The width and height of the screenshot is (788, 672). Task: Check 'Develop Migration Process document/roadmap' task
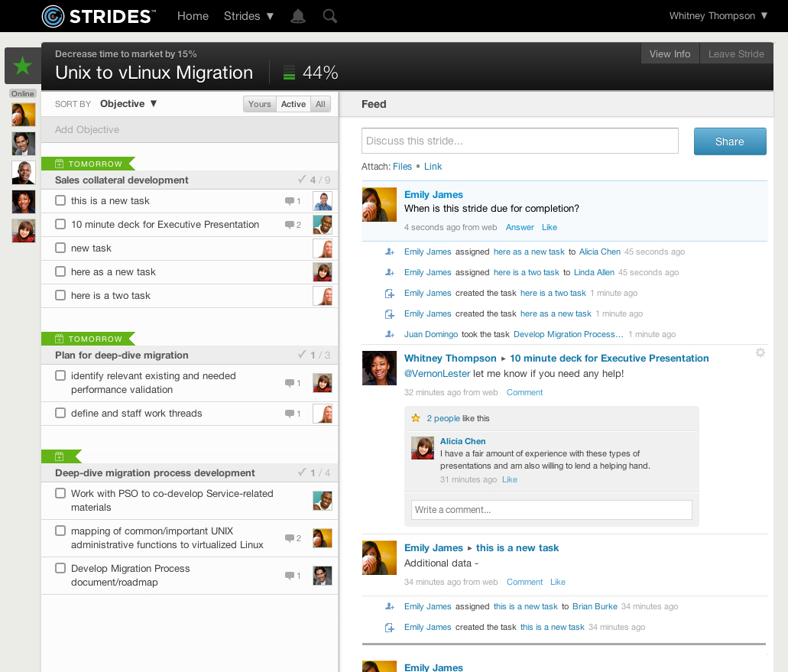pos(60,568)
